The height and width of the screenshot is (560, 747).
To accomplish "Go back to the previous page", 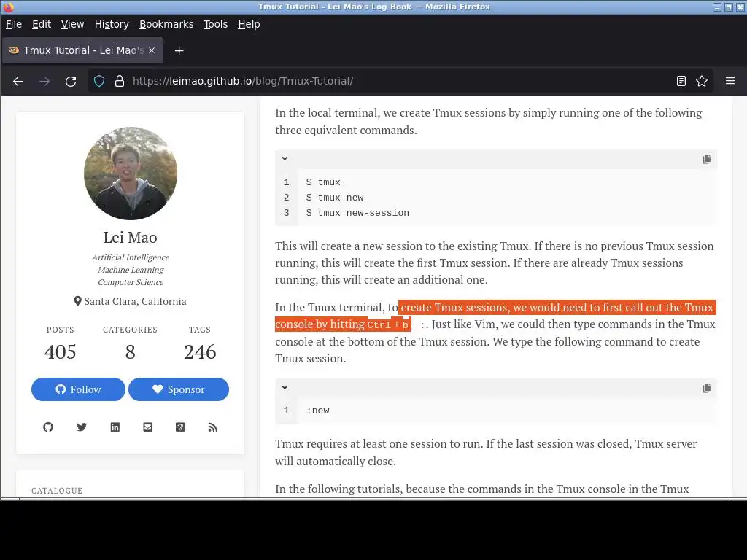I will pos(18,82).
